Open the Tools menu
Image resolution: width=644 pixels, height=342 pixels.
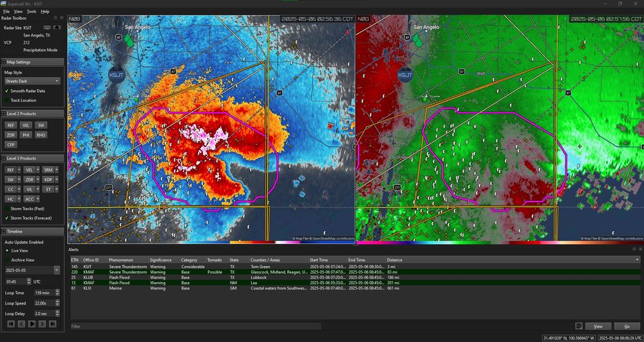coord(32,12)
